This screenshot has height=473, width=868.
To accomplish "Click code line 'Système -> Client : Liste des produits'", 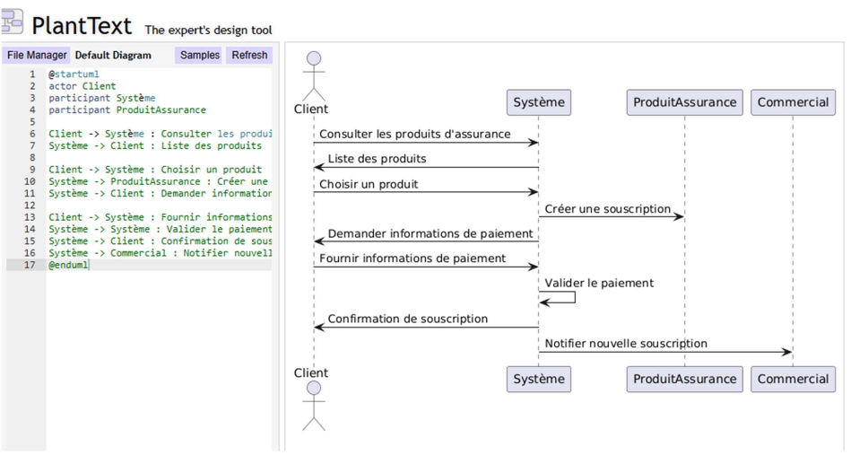I will [x=155, y=145].
